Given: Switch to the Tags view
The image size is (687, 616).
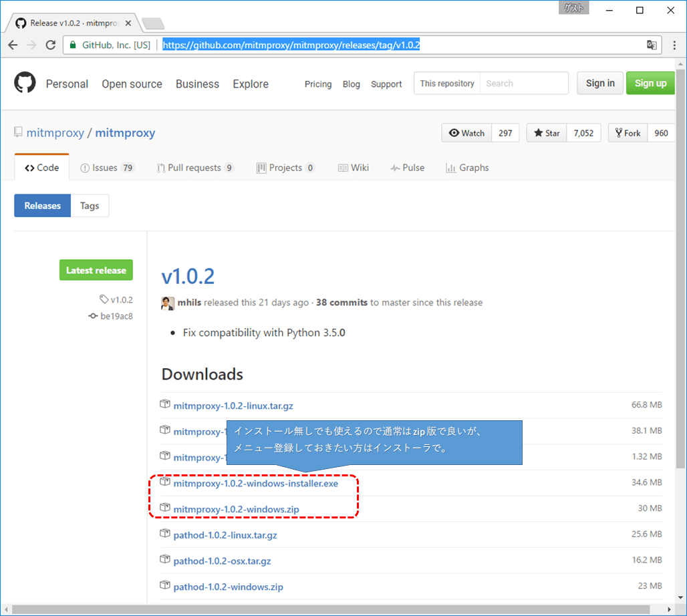Looking at the screenshot, I should (x=90, y=206).
